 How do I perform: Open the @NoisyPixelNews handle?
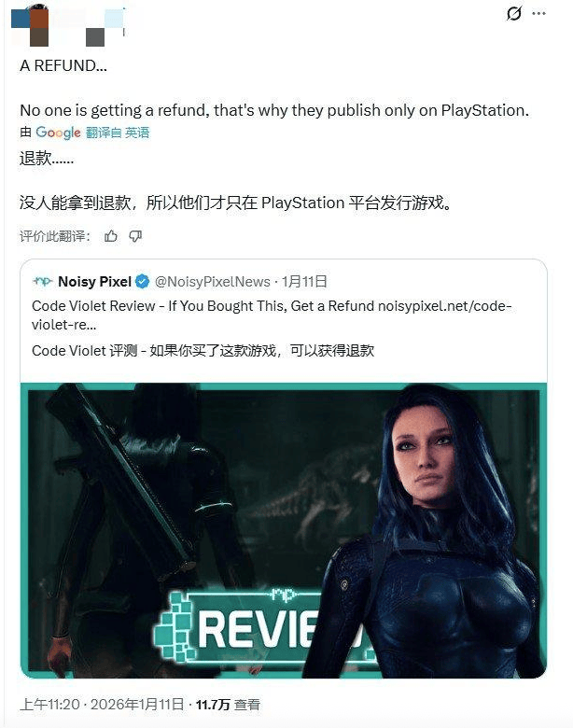(x=212, y=281)
